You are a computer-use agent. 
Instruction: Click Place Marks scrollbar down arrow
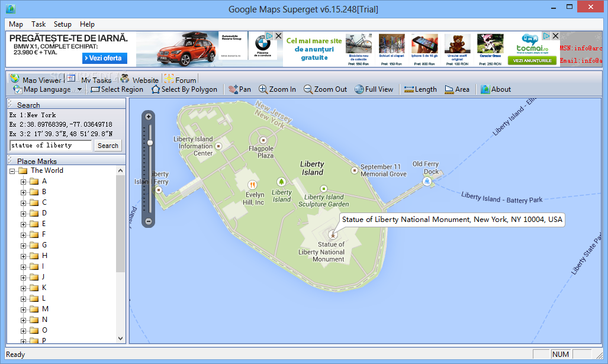click(120, 339)
